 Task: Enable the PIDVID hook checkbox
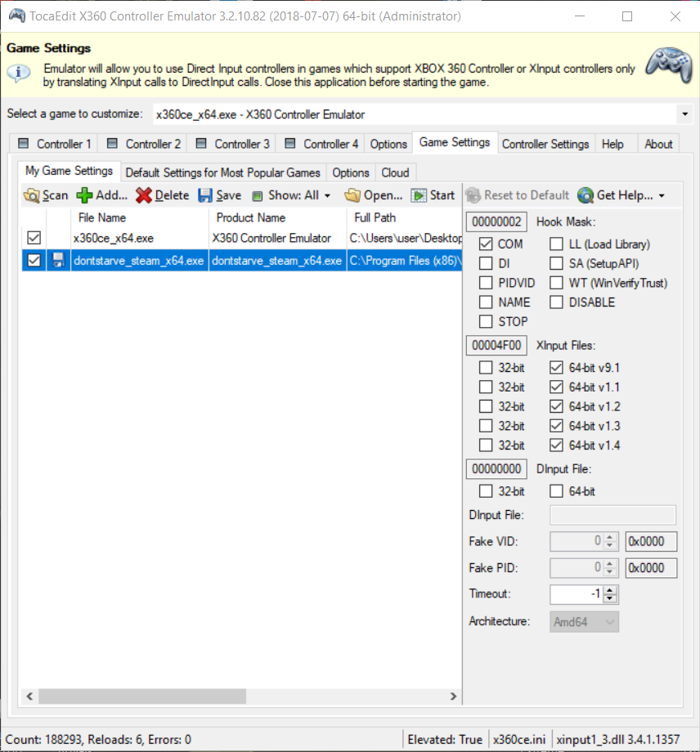click(x=486, y=283)
